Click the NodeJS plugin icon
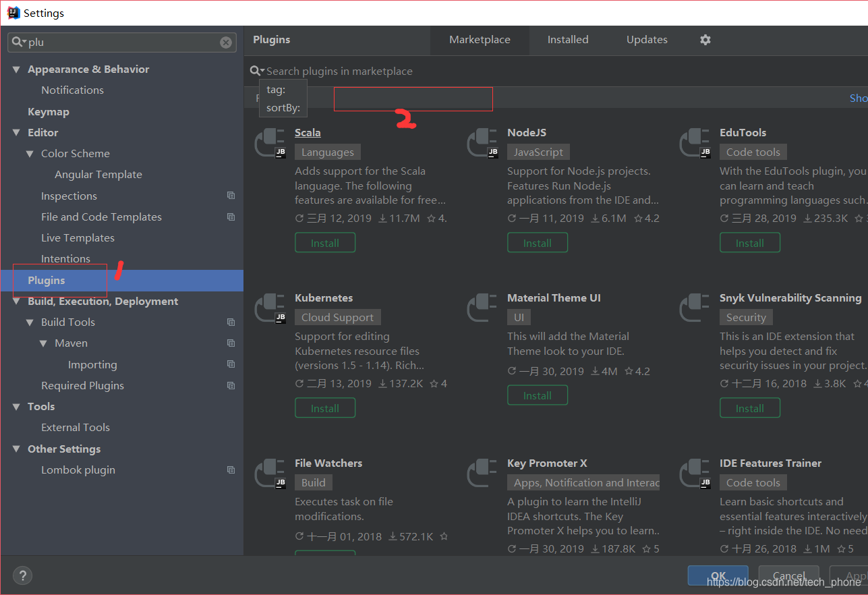The width and height of the screenshot is (868, 595). pyautogui.click(x=482, y=144)
